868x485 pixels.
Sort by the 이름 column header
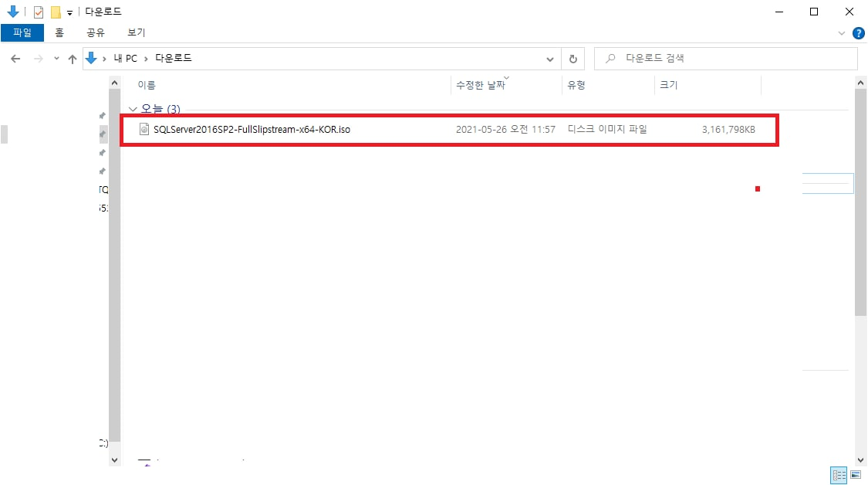coord(147,85)
